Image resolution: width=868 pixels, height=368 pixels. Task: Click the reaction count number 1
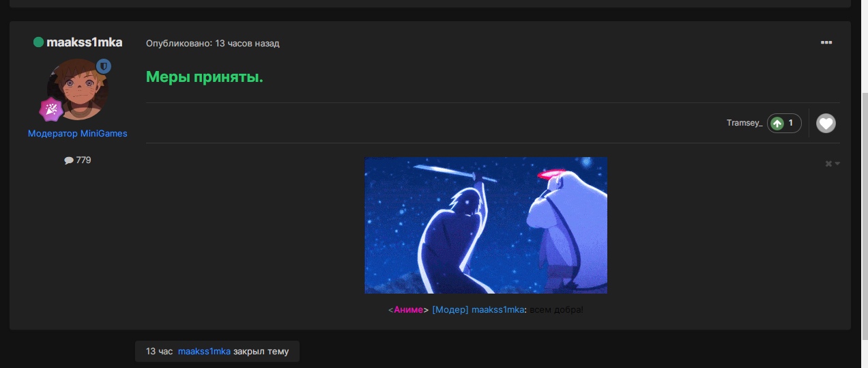pyautogui.click(x=791, y=124)
